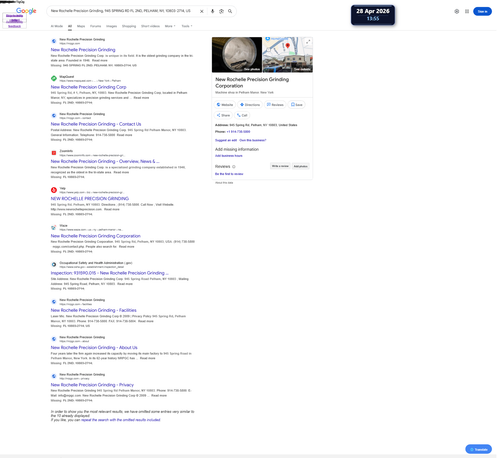
Task: Click the Add photos button
Action: [301, 166]
